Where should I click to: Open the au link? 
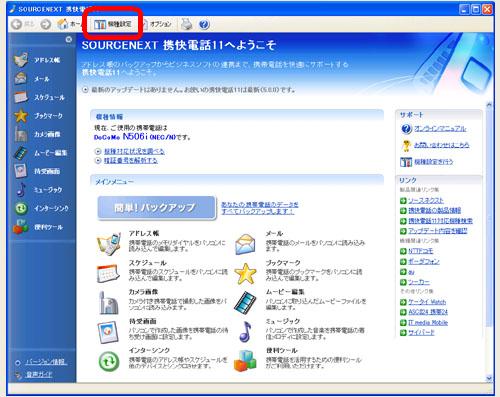[x=411, y=272]
